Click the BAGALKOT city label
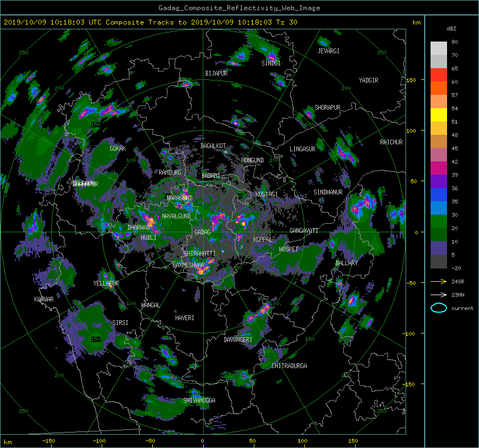Screen dimensions: 479x448 point(213,146)
